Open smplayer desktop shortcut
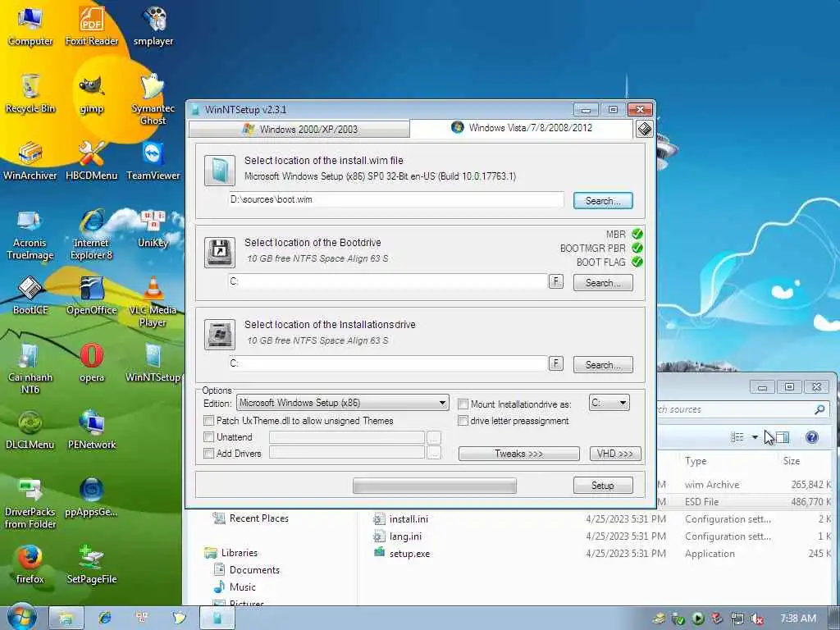This screenshot has width=840, height=630. (x=153, y=25)
